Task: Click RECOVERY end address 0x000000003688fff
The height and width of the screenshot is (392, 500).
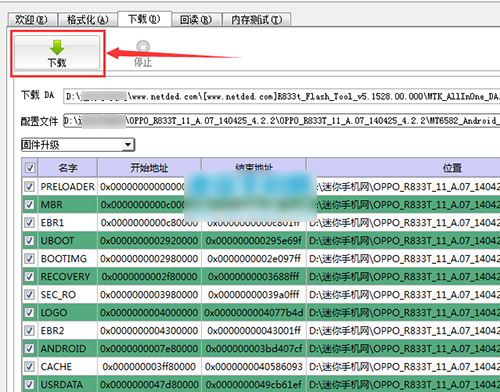Action: (x=254, y=277)
